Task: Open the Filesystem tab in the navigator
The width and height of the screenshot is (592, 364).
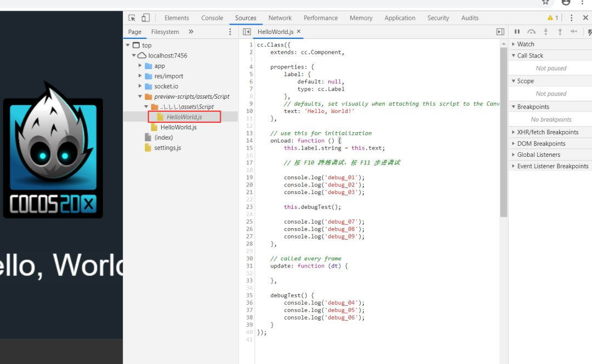Action: click(165, 32)
